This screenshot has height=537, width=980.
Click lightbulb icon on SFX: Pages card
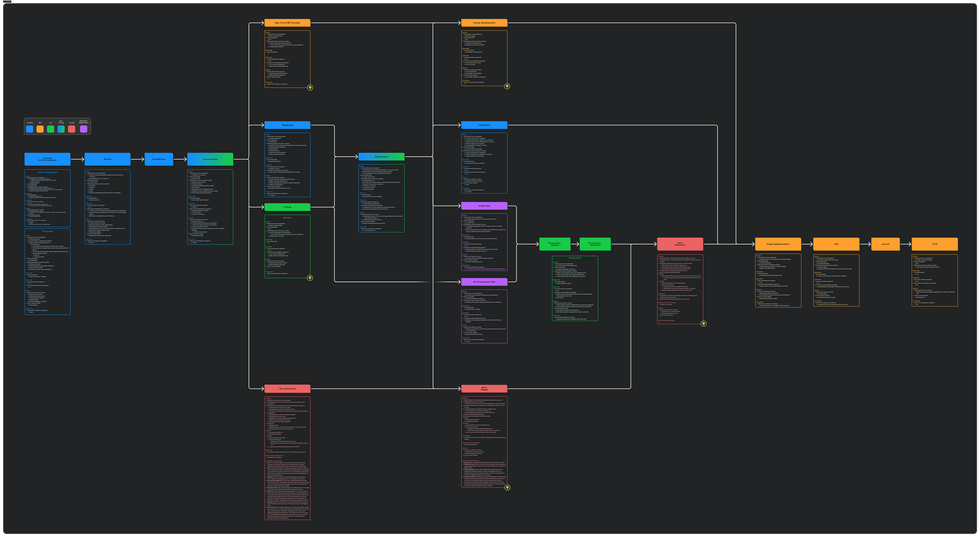[507, 488]
